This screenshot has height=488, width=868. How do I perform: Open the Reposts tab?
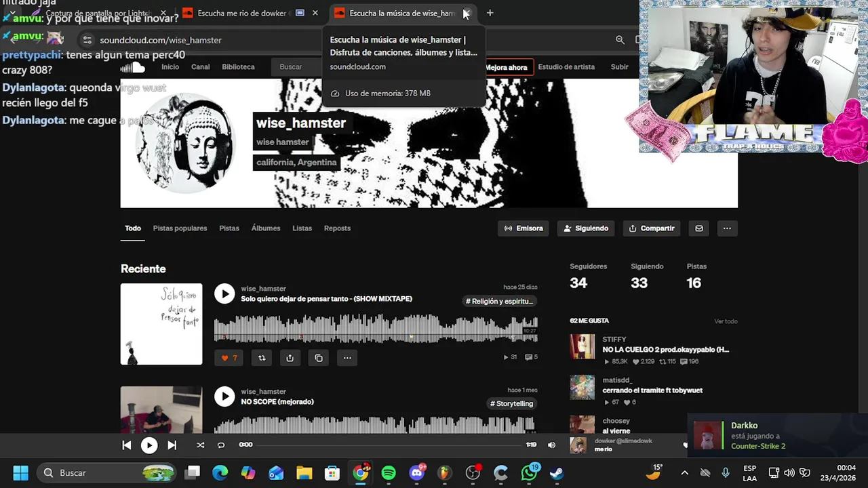(x=337, y=228)
